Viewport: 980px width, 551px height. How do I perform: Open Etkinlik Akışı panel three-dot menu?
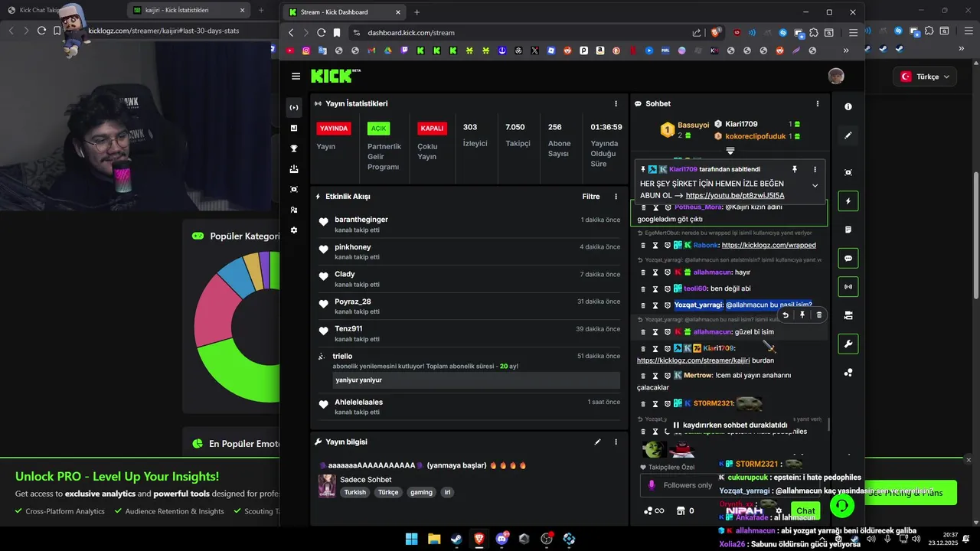coord(616,197)
